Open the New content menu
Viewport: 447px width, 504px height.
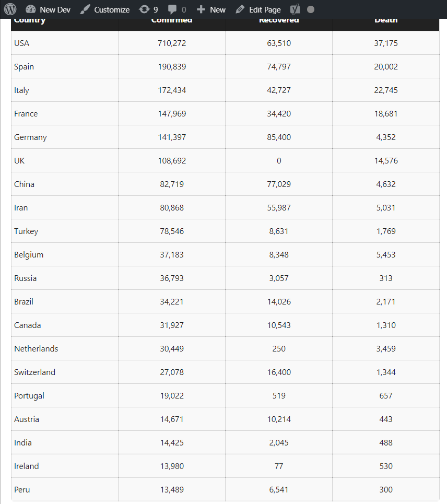click(x=211, y=9)
